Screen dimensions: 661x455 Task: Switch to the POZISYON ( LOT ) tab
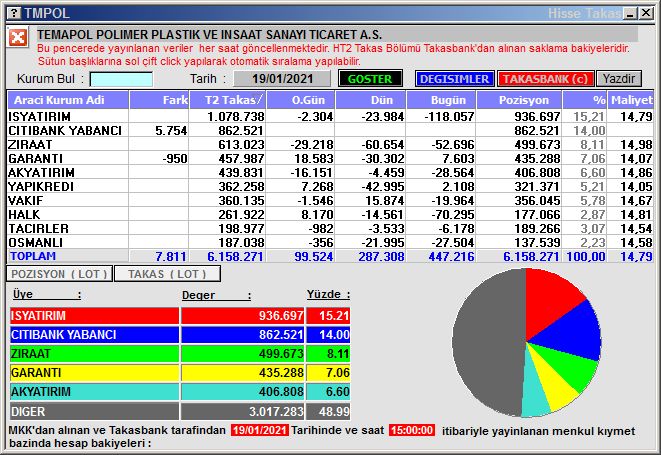[59, 274]
